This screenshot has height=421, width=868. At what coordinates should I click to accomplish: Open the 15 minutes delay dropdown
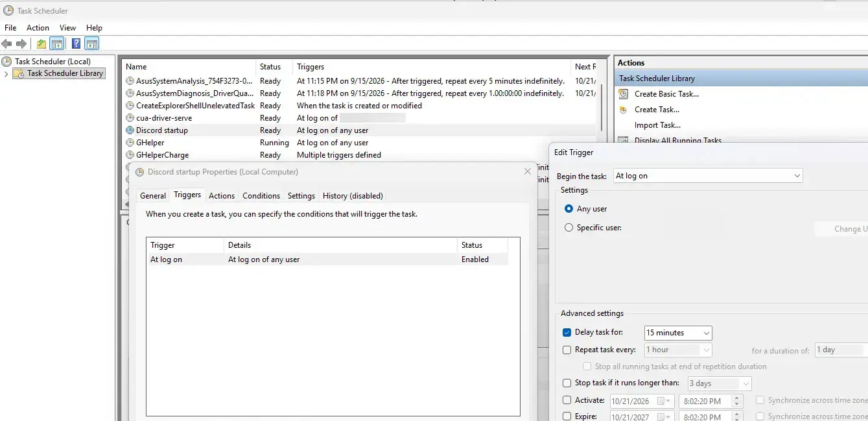coord(678,333)
